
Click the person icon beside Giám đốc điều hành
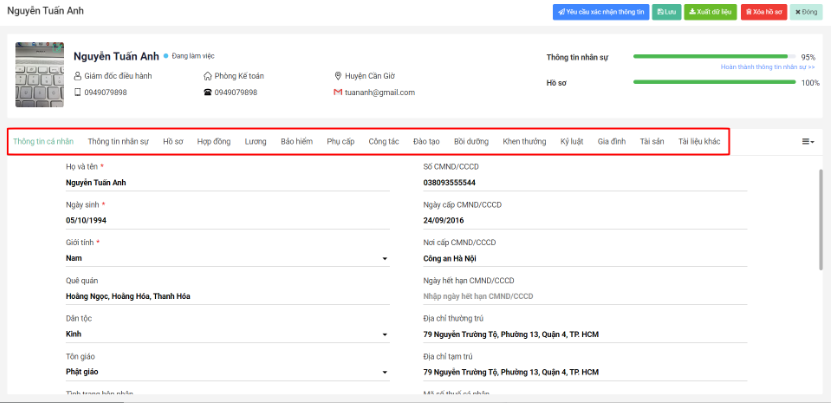tap(78, 76)
